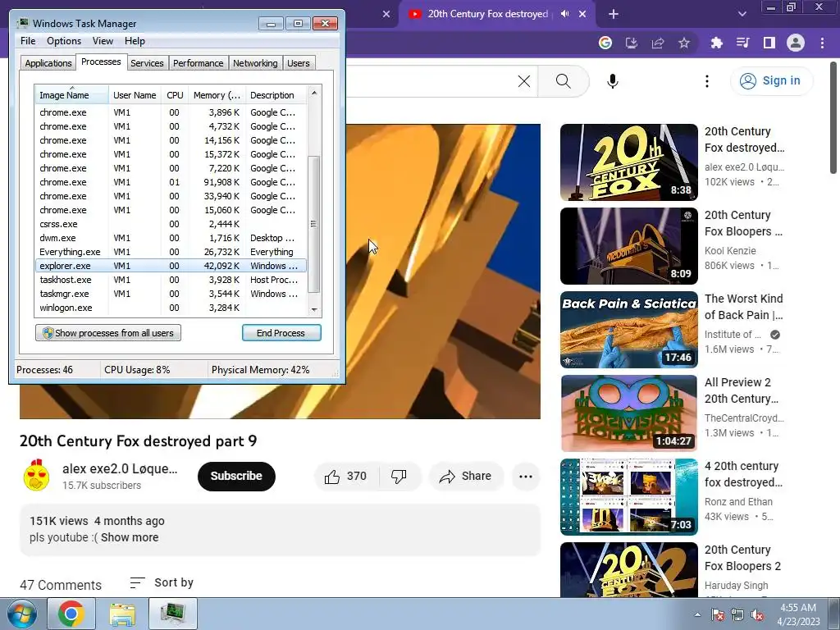Open the Sort by comments dropdown
This screenshot has width=840, height=630.
pos(162,582)
